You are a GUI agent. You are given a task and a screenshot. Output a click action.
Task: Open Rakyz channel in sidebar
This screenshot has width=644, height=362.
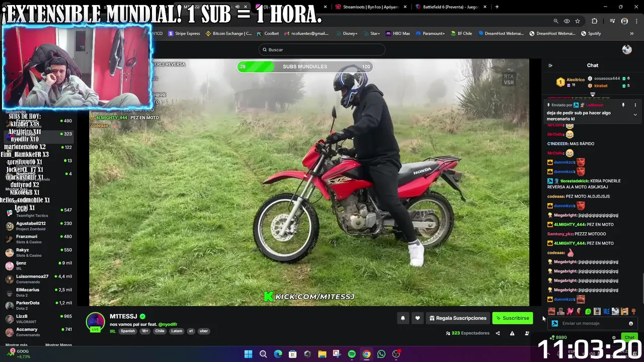point(38,252)
